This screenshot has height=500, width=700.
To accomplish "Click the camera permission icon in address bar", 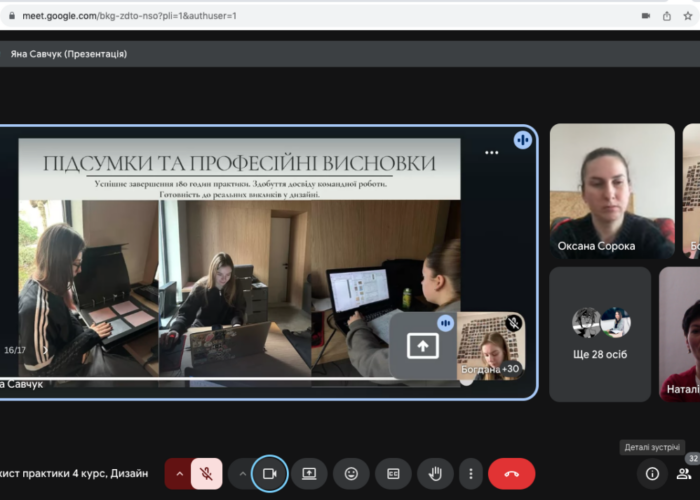I will [645, 15].
